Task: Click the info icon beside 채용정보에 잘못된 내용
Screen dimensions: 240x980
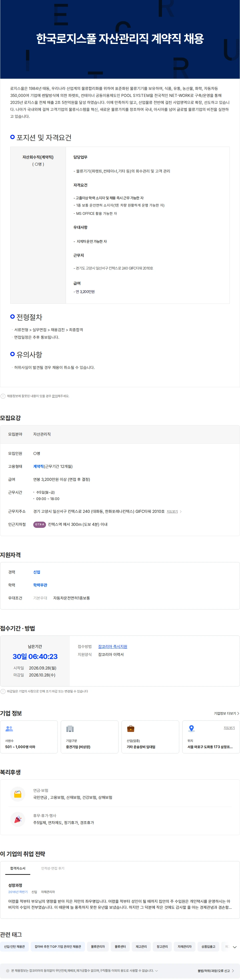Action: (3, 396)
